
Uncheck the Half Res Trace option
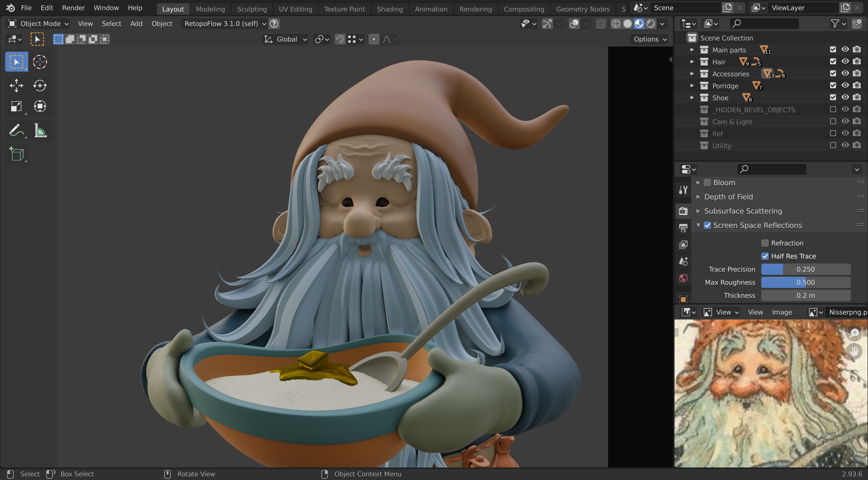pyautogui.click(x=765, y=256)
